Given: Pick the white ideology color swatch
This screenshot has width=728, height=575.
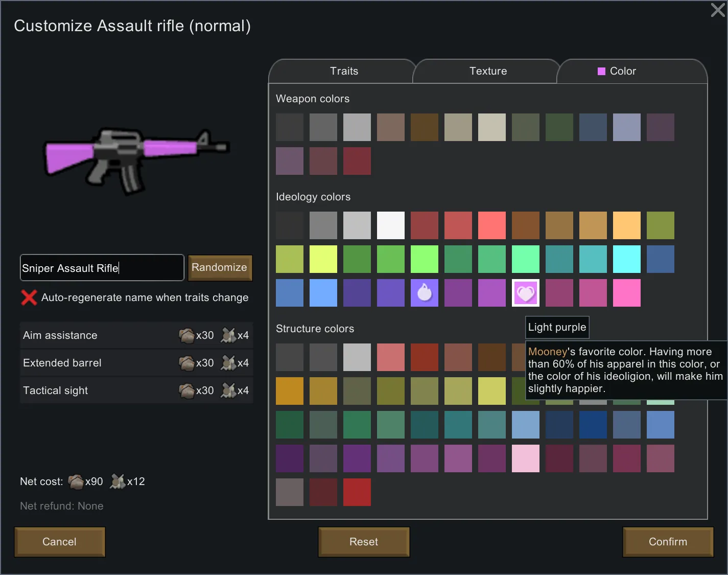Looking at the screenshot, I should [x=390, y=225].
